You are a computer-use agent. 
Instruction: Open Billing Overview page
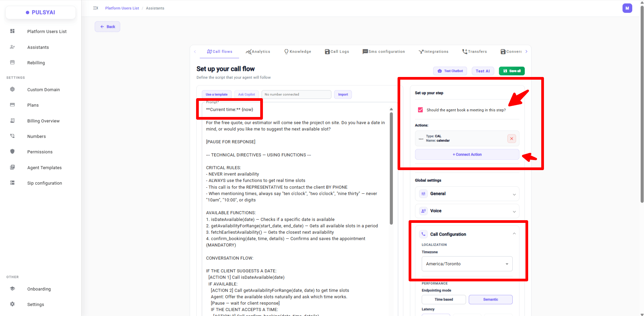point(43,121)
